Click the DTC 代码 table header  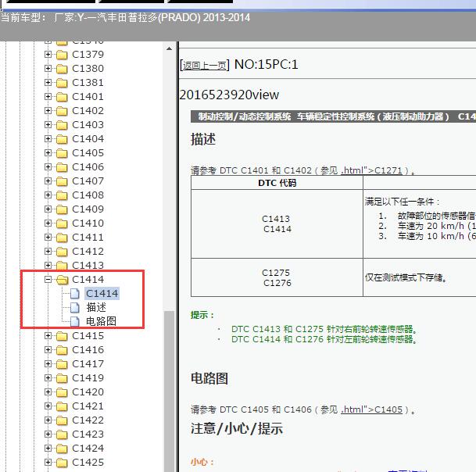(277, 183)
